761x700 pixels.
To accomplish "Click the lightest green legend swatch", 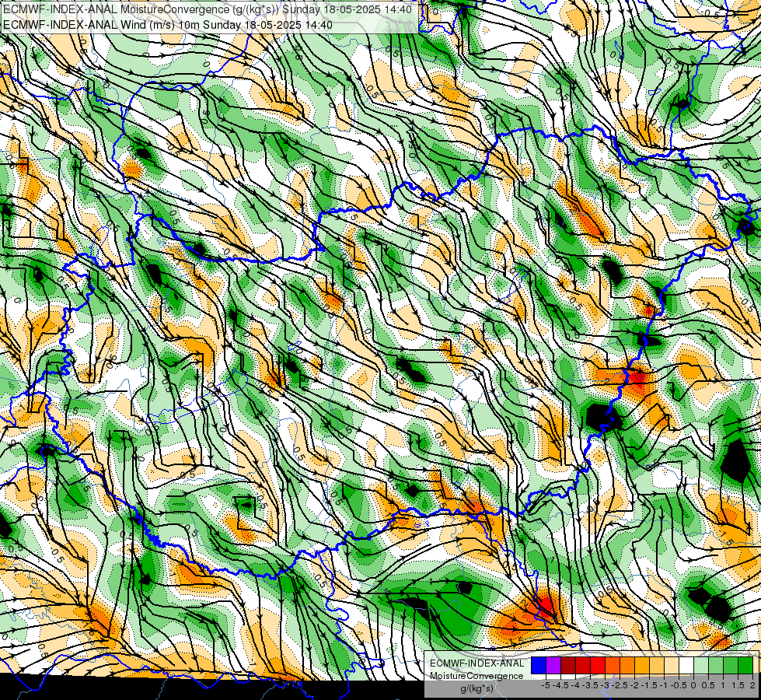I will click(701, 665).
